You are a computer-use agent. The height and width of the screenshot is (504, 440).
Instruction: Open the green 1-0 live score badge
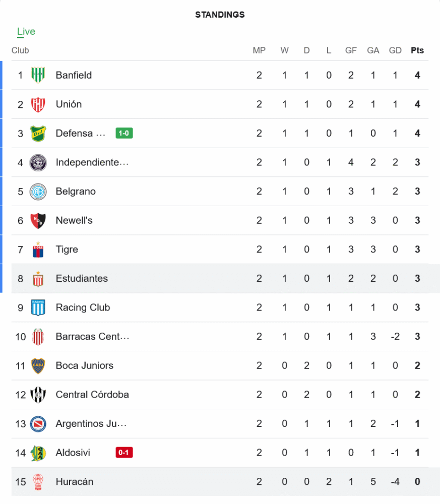click(x=124, y=134)
